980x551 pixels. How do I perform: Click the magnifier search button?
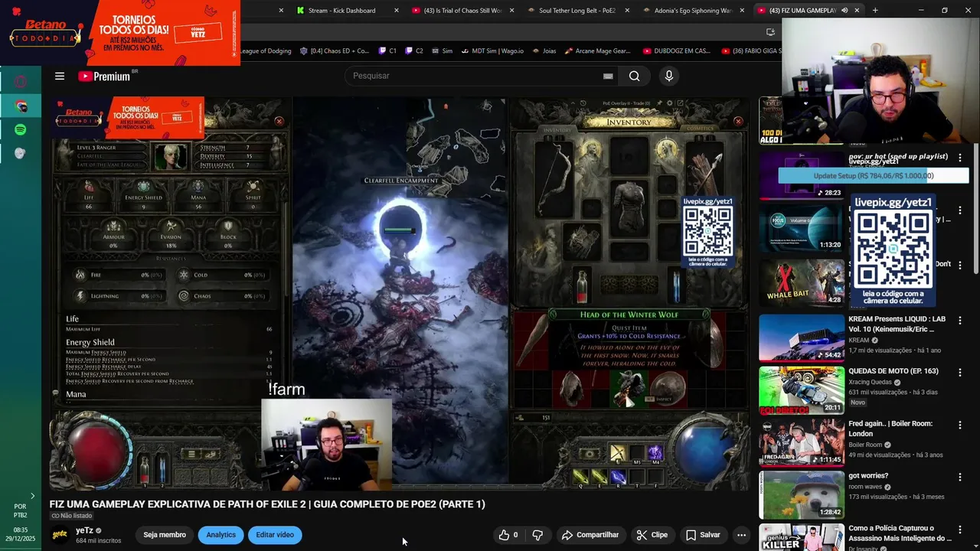click(634, 76)
